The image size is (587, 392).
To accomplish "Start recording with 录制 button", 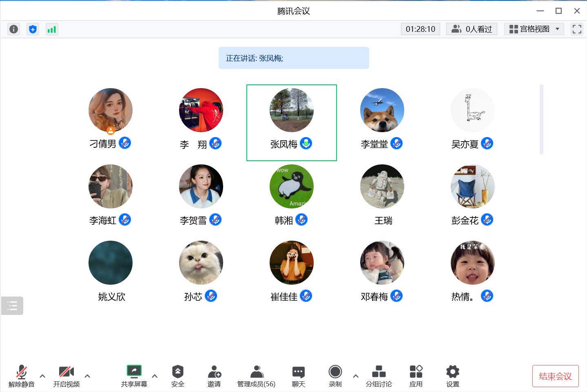I will 335,376.
